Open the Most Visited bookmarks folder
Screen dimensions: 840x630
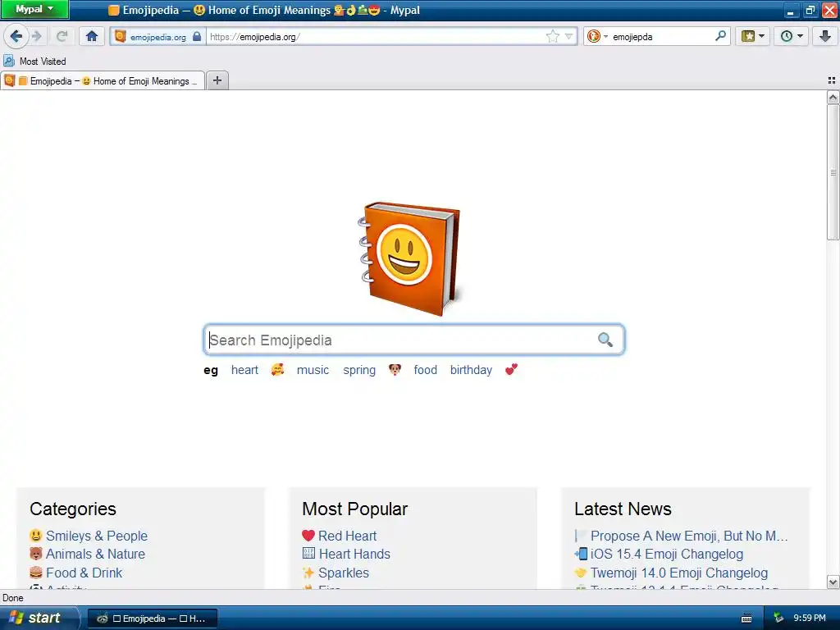coord(34,61)
